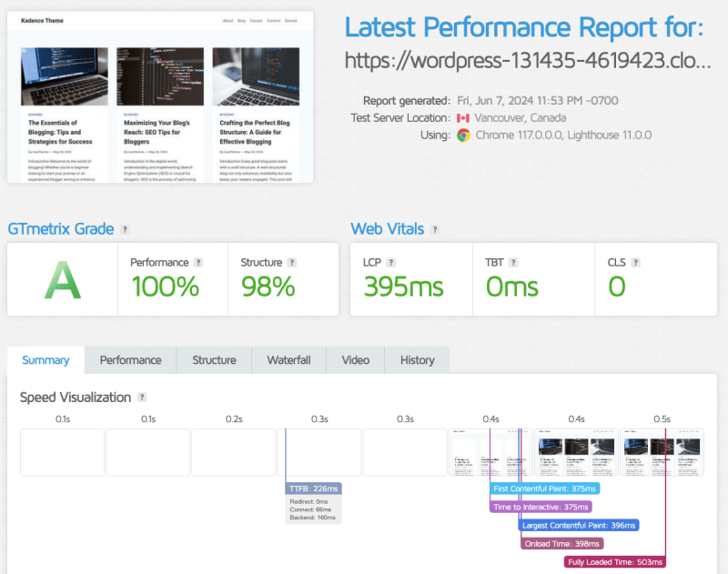Click the Backend: 160ms detail

pyautogui.click(x=312, y=518)
